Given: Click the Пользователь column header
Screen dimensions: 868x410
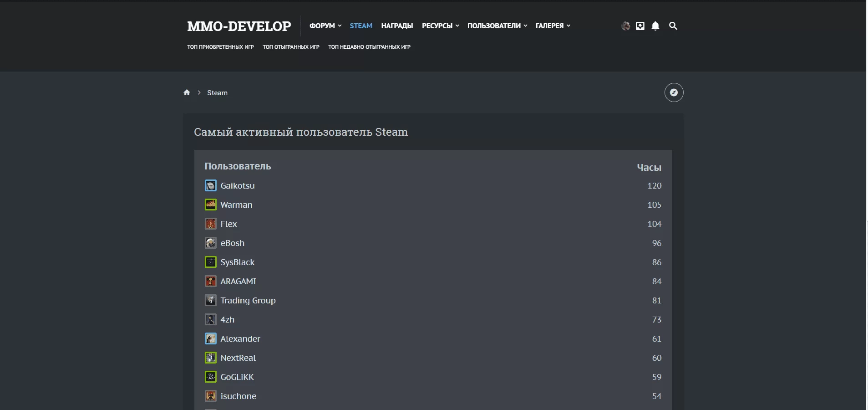Looking at the screenshot, I should [238, 166].
